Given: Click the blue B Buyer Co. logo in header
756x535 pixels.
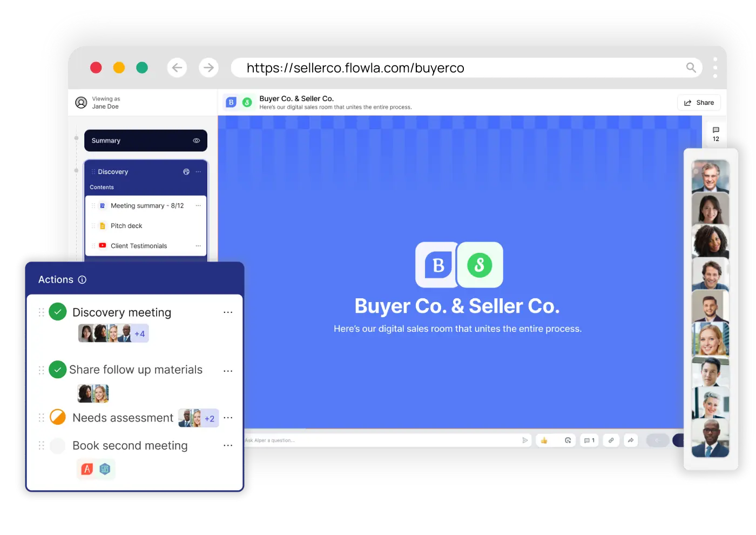Looking at the screenshot, I should 231,102.
